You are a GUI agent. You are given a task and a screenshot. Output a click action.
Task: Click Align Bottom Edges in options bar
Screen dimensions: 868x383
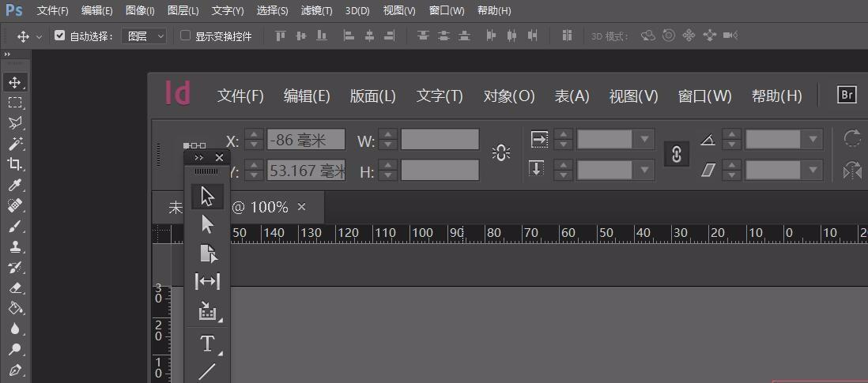click(322, 36)
